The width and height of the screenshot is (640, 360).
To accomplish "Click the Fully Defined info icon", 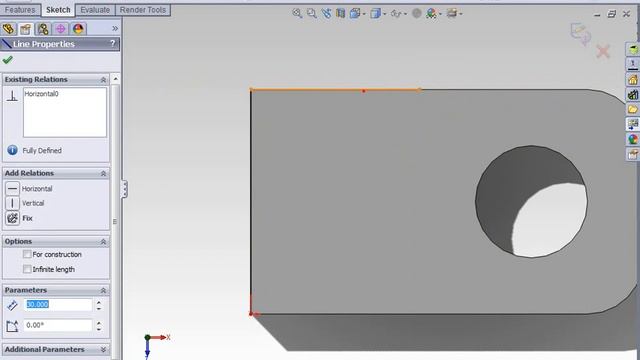I will (x=12, y=150).
